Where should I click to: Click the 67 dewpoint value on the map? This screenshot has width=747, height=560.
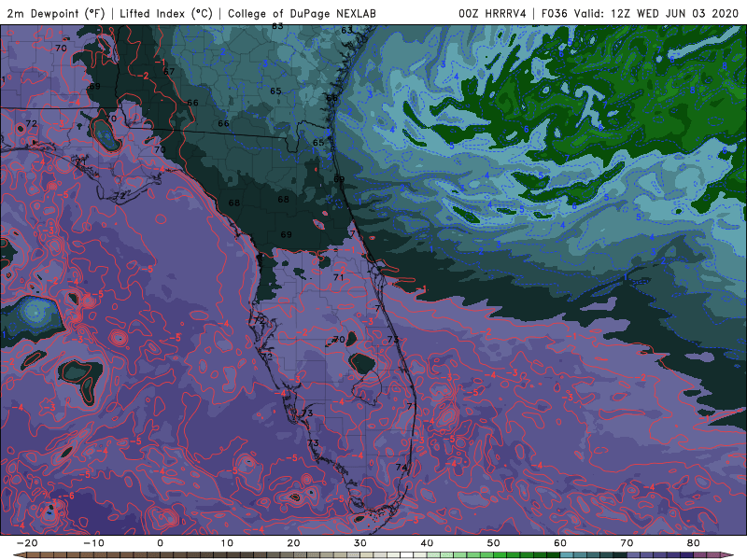[169, 72]
